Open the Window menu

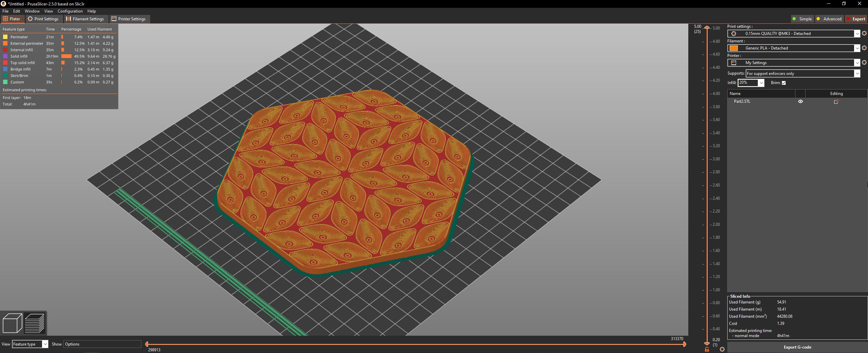[32, 11]
